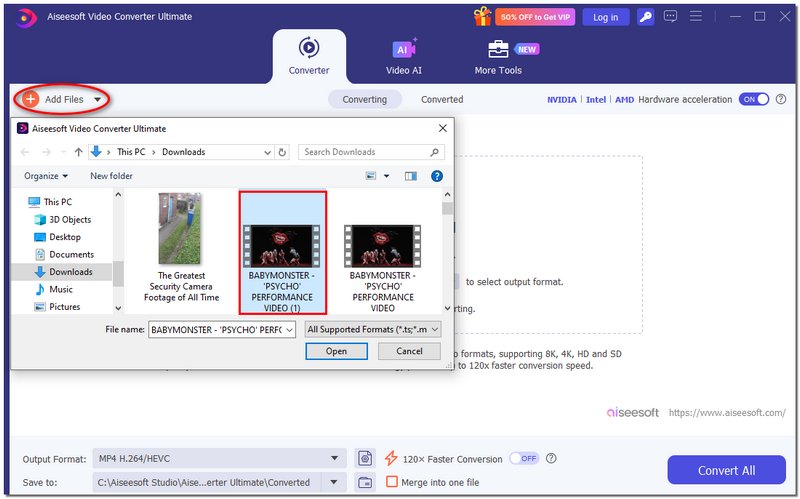Image resolution: width=800 pixels, height=499 pixels.
Task: Open the output format settings icon
Action: [366, 459]
